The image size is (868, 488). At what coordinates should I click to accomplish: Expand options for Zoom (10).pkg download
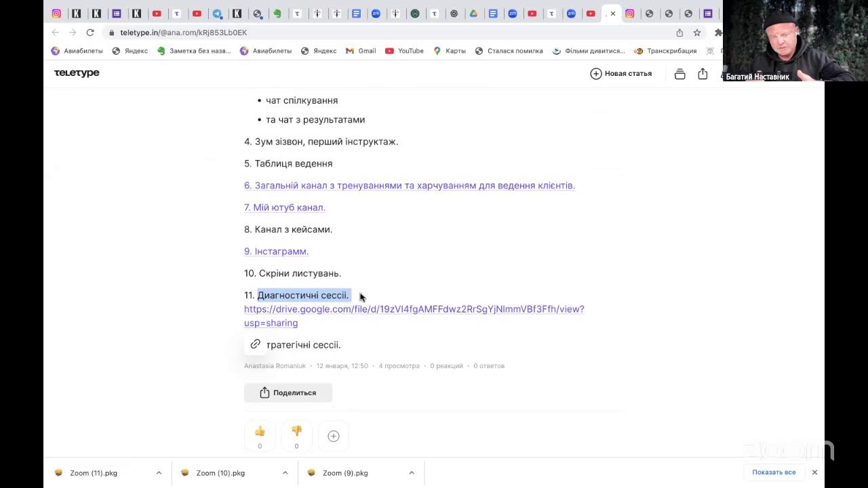point(285,473)
